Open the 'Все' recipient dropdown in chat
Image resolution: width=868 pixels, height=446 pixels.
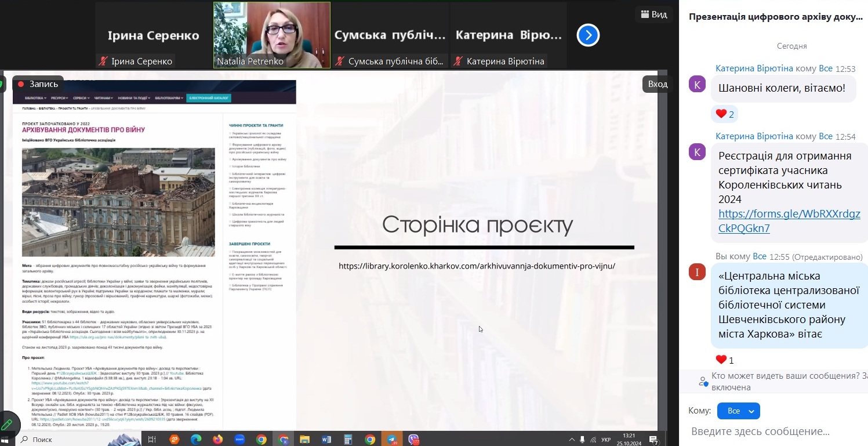739,411
